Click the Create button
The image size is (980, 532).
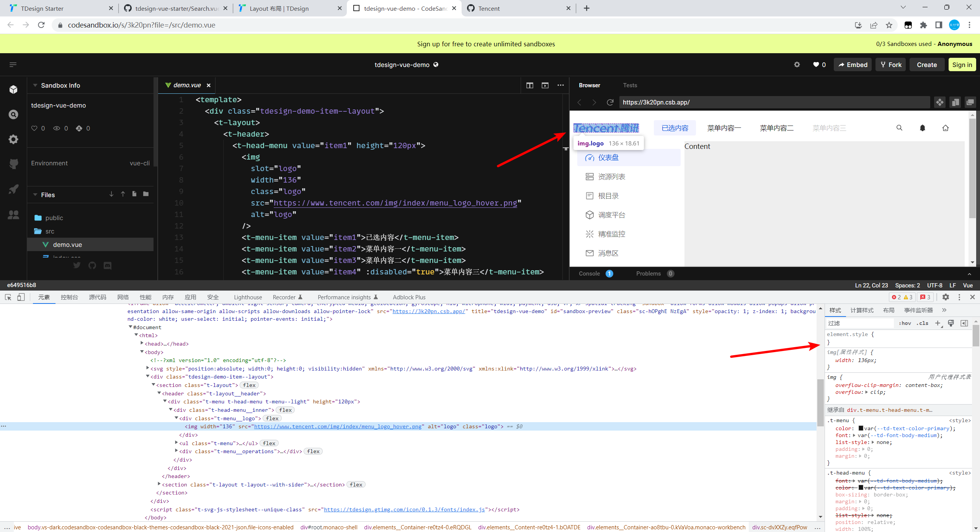927,65
